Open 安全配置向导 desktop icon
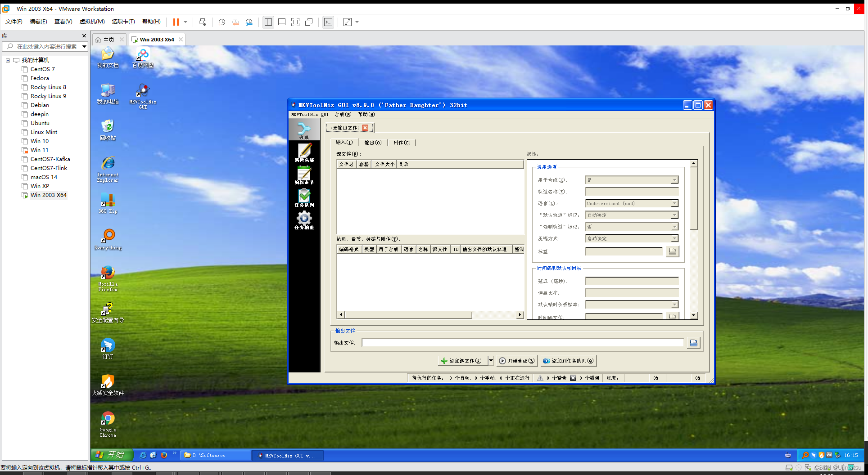868x475 pixels. click(x=108, y=313)
